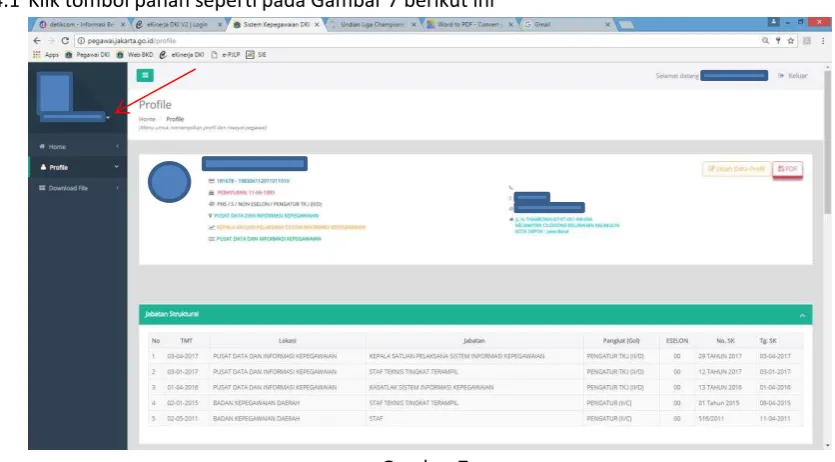Collapse the Jabatan Struktural panel

coord(802,316)
